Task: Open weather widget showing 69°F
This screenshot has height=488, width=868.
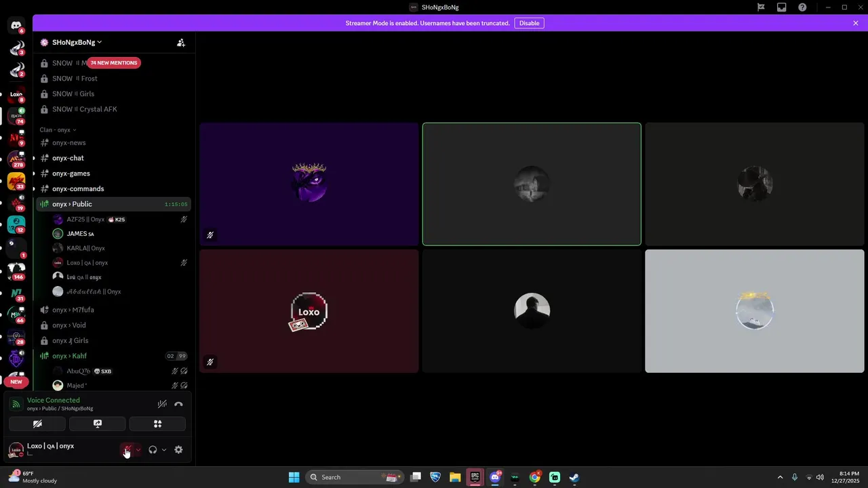Action: pyautogui.click(x=33, y=477)
